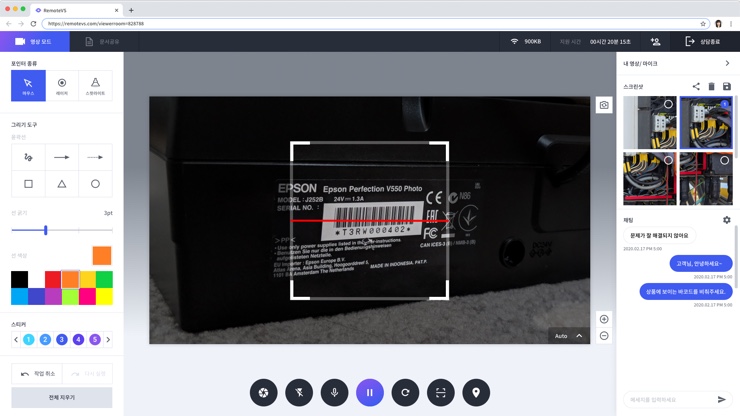Screen dimensions: 740x416
Task: Select the laser pointer tool
Action: coord(62,85)
